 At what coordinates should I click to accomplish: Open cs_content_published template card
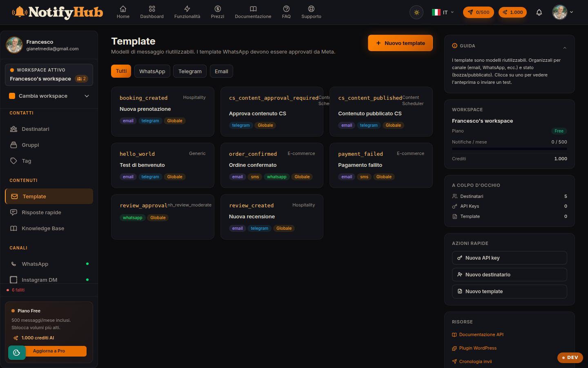[381, 112]
